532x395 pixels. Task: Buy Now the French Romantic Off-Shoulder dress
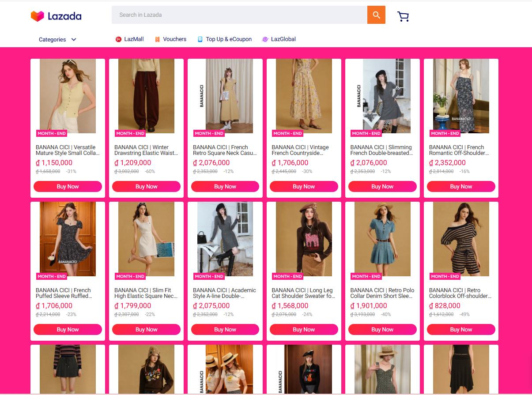pyautogui.click(x=461, y=187)
